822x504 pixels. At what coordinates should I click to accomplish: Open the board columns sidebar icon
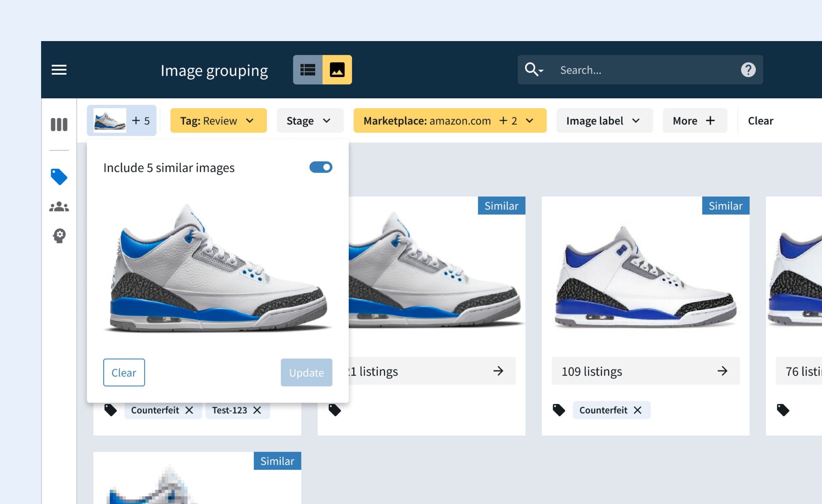(x=59, y=125)
